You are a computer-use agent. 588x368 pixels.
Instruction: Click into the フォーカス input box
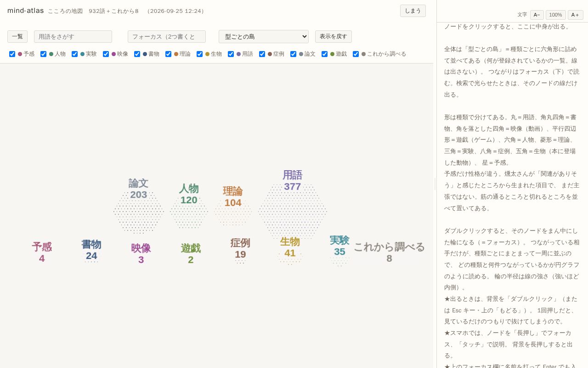(x=167, y=37)
